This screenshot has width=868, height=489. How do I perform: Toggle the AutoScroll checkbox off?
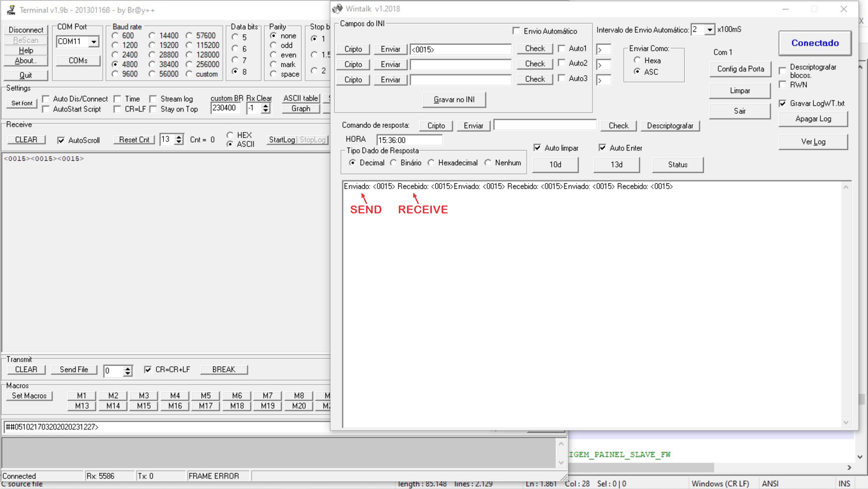pos(61,140)
